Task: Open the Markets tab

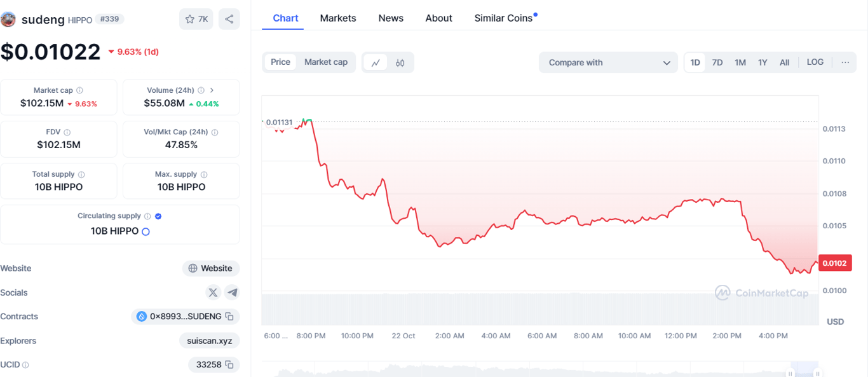Action: [338, 18]
